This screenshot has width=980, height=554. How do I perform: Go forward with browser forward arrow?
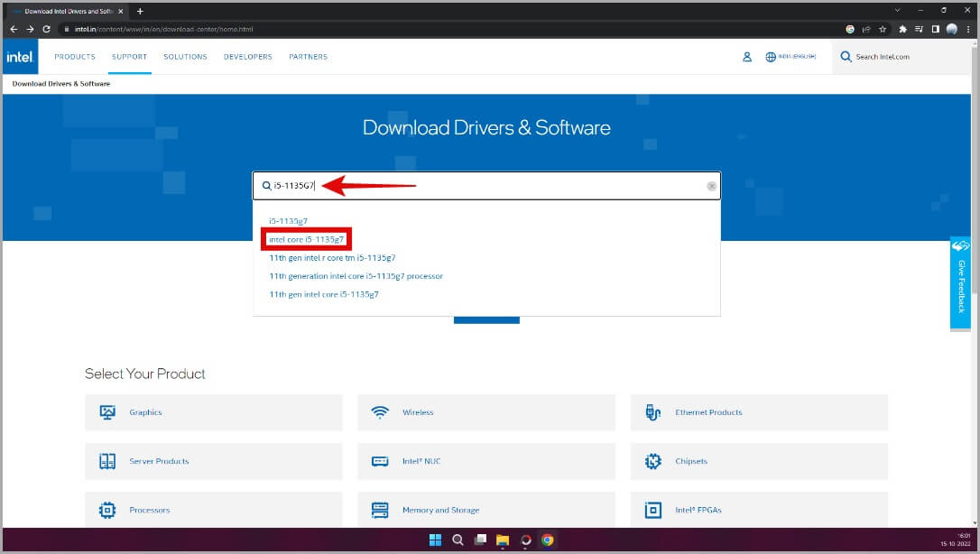tap(30, 30)
